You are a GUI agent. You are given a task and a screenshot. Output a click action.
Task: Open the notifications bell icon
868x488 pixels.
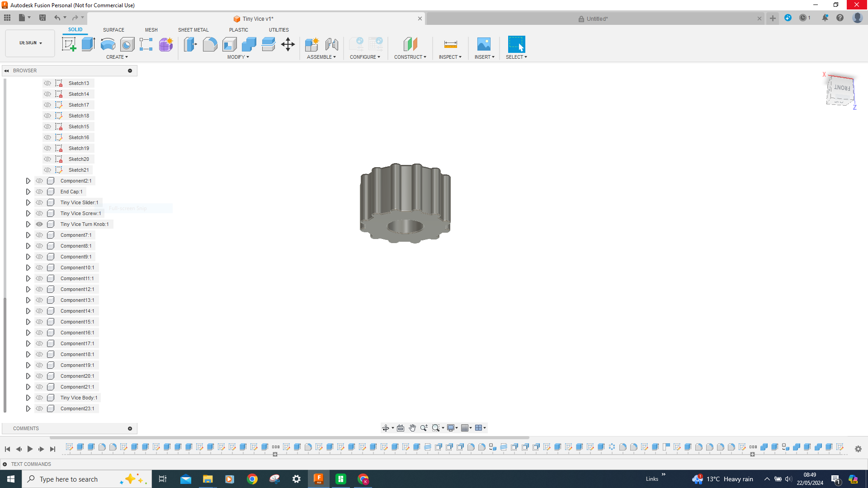tap(825, 18)
